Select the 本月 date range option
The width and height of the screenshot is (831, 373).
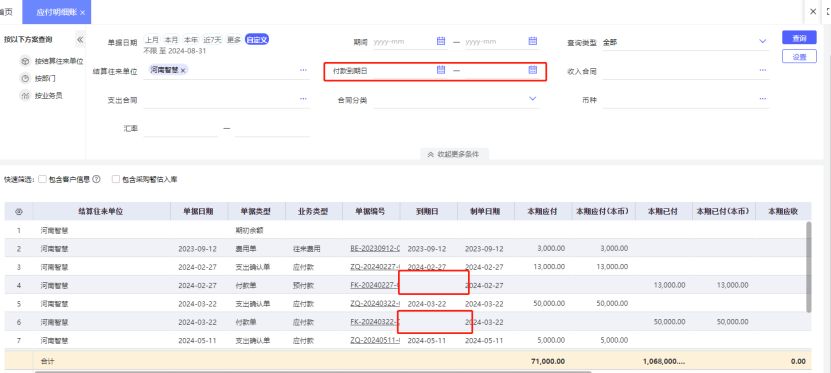[171, 40]
